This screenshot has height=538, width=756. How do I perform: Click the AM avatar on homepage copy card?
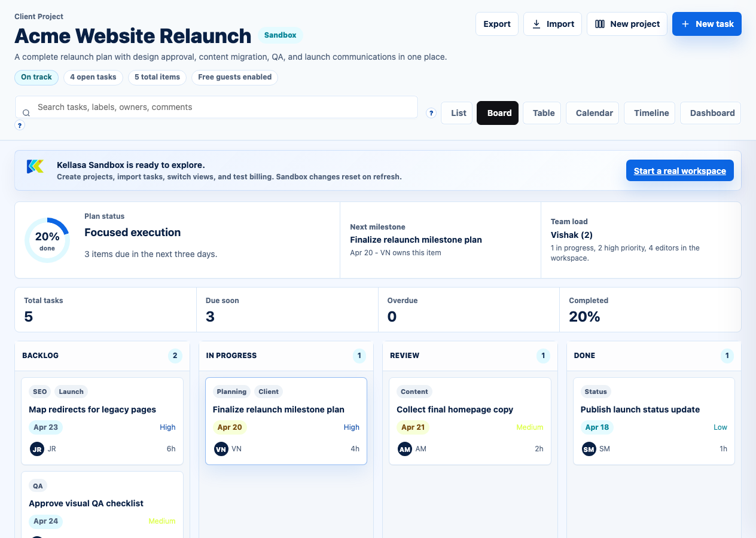pyautogui.click(x=405, y=449)
